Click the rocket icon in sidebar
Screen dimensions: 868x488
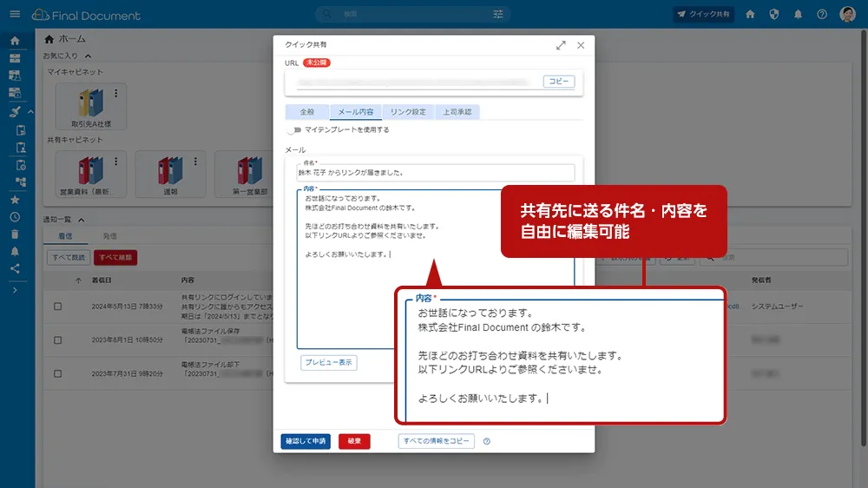tap(15, 112)
